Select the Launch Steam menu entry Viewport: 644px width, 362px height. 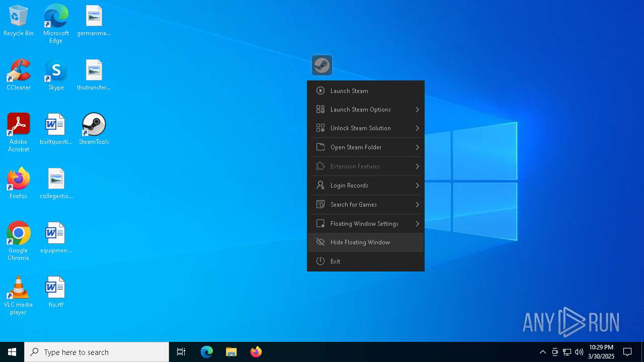coord(366,91)
